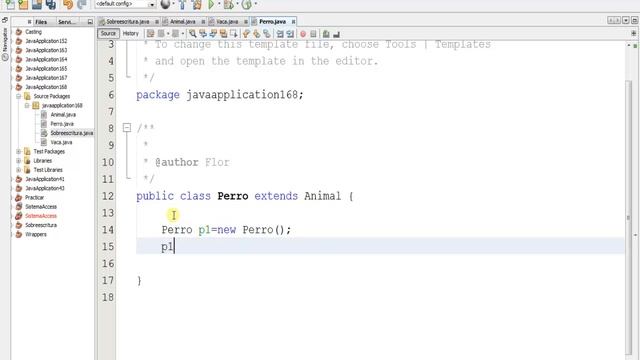The image size is (640, 360).
Task: Select the JavaApplication168 project
Action: 46,87
